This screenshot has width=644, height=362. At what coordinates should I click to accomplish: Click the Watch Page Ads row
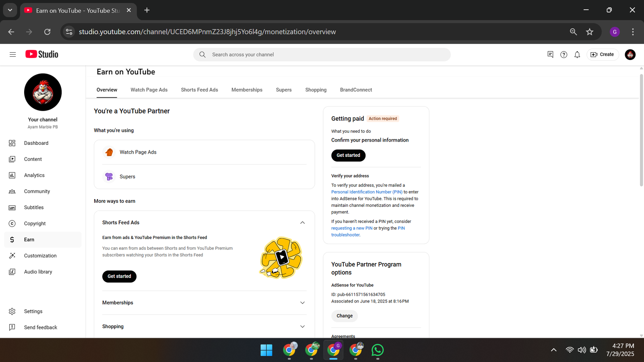pyautogui.click(x=204, y=152)
